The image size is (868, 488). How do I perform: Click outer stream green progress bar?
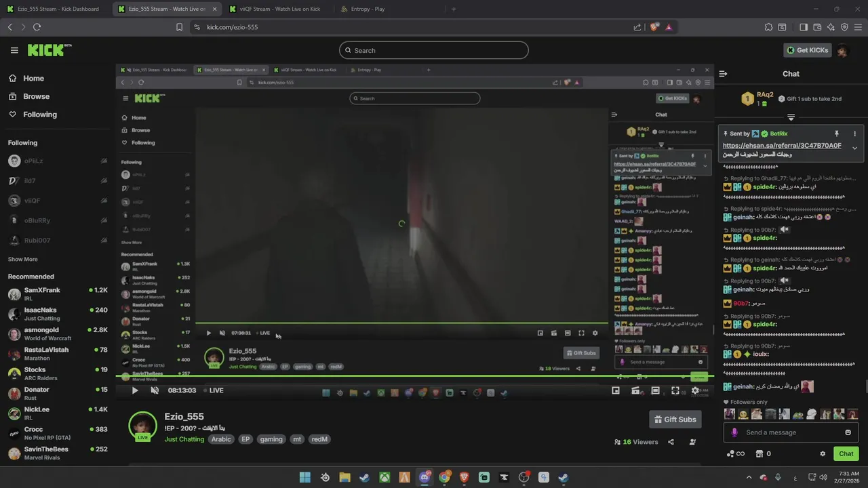tap(414, 376)
